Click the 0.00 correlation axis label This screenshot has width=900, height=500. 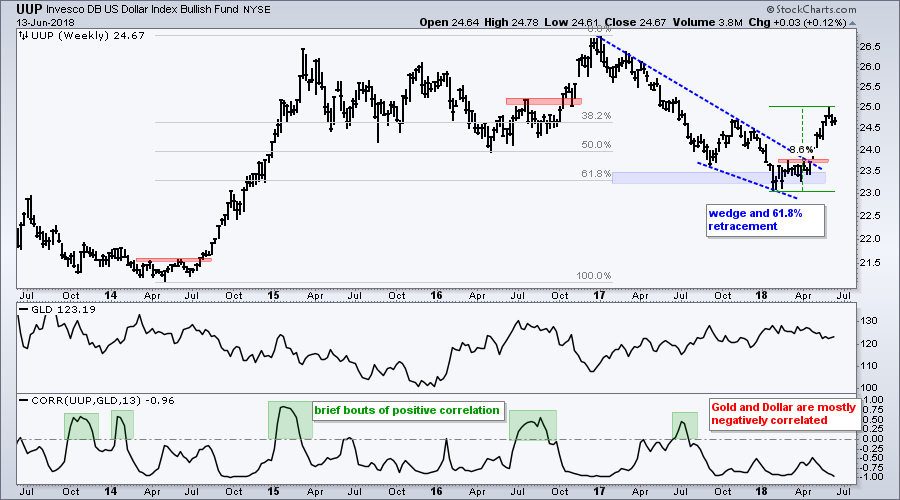872,439
